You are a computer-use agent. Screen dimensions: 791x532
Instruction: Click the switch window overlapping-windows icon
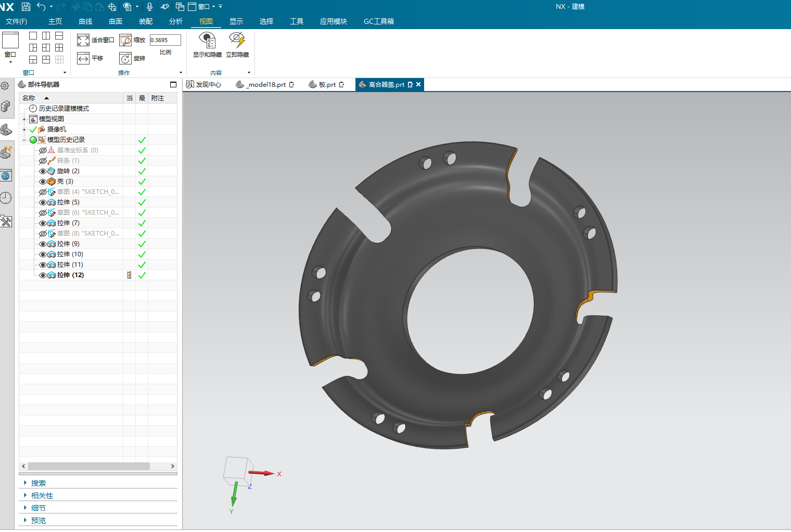tap(180, 7)
